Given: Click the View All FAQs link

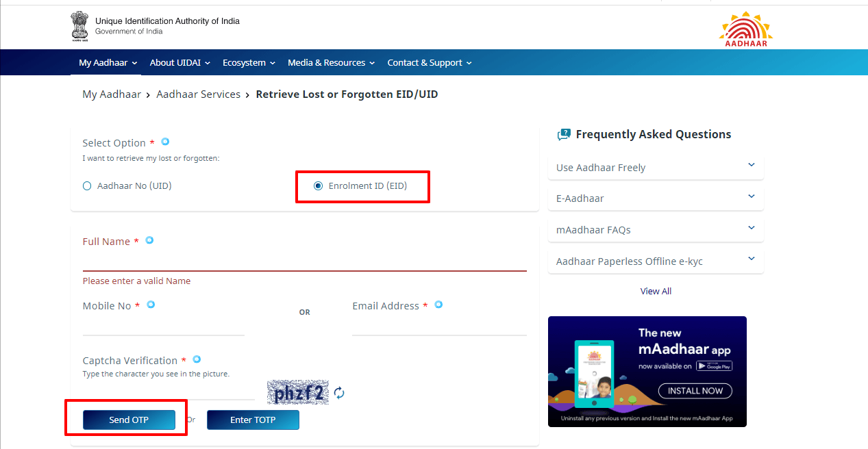Looking at the screenshot, I should coord(655,290).
